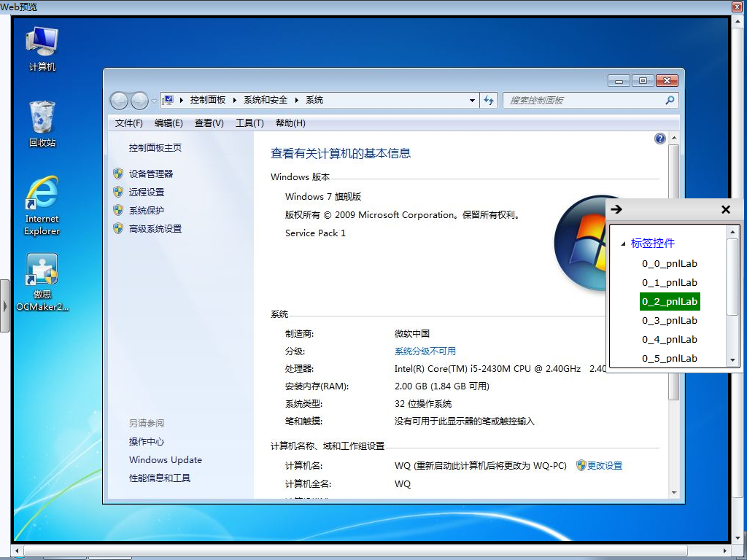Screen dimensions: 747x560
Task: Open the 文件(F) menu
Action: pyautogui.click(x=128, y=122)
